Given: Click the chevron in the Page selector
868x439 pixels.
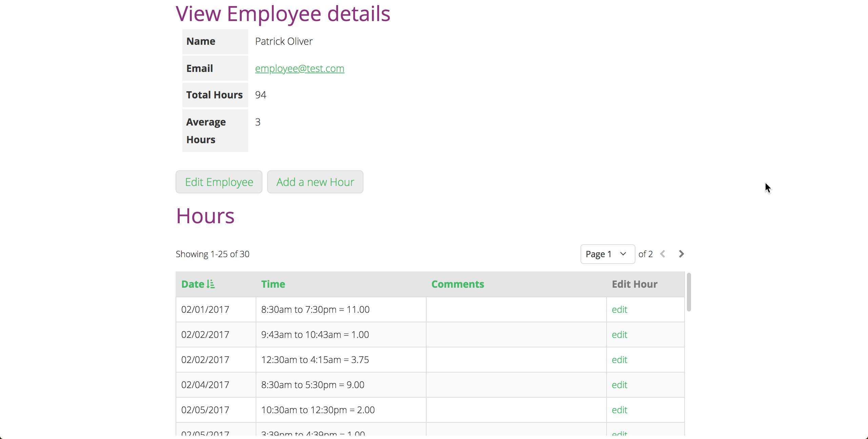Looking at the screenshot, I should pos(623,254).
